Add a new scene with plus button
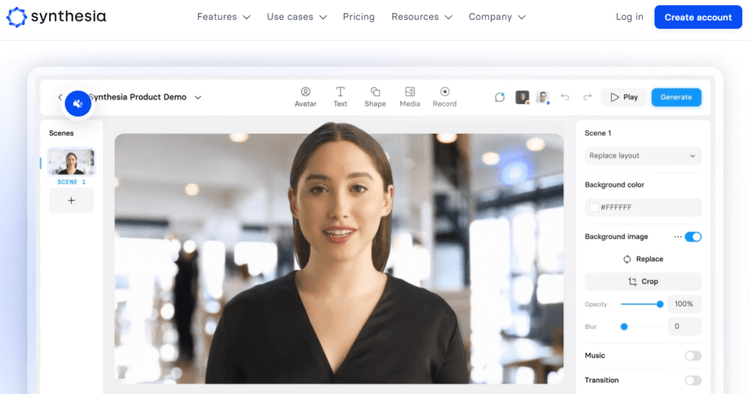 point(71,200)
